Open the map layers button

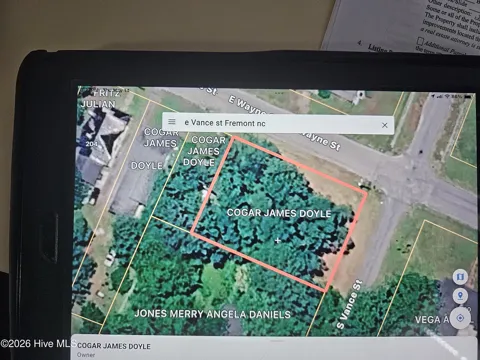[x=460, y=277]
